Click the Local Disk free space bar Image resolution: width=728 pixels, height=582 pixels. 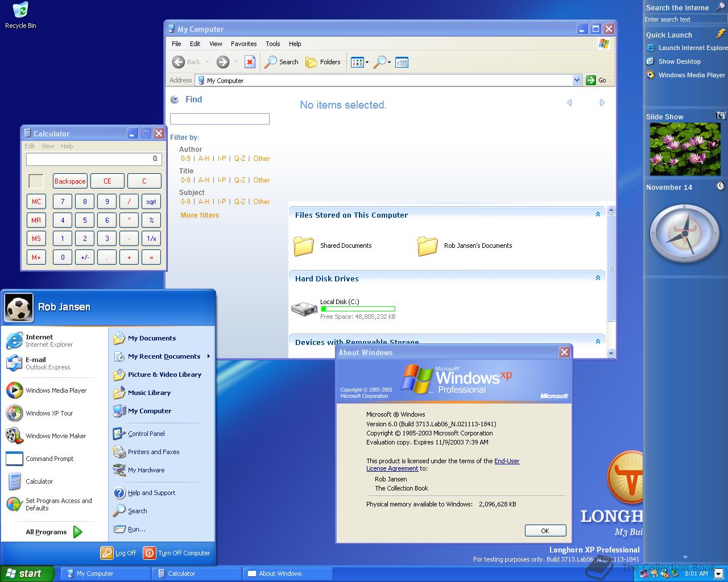[x=358, y=309]
